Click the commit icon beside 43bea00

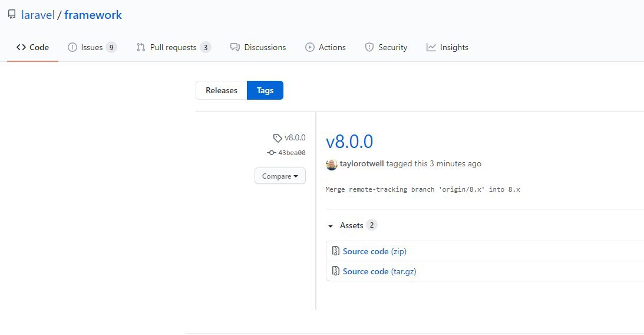pyautogui.click(x=271, y=153)
